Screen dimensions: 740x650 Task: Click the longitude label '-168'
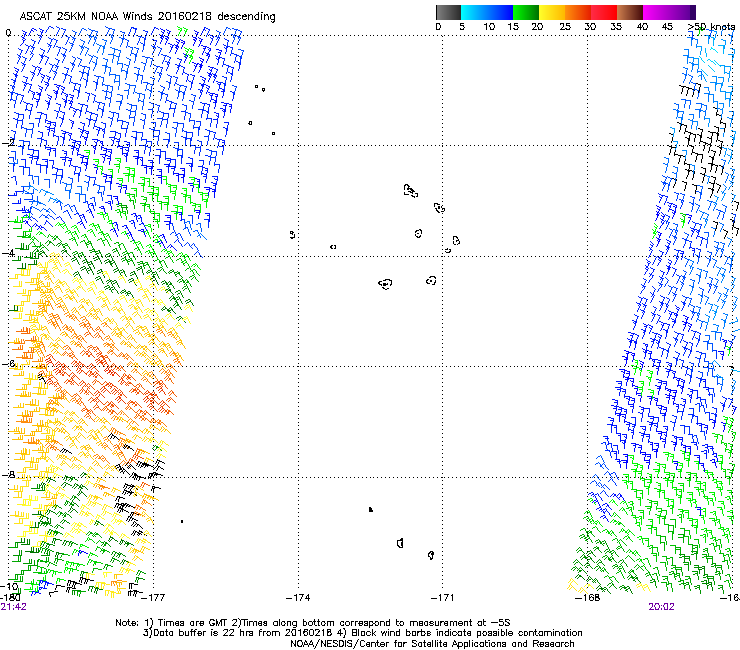click(x=588, y=598)
